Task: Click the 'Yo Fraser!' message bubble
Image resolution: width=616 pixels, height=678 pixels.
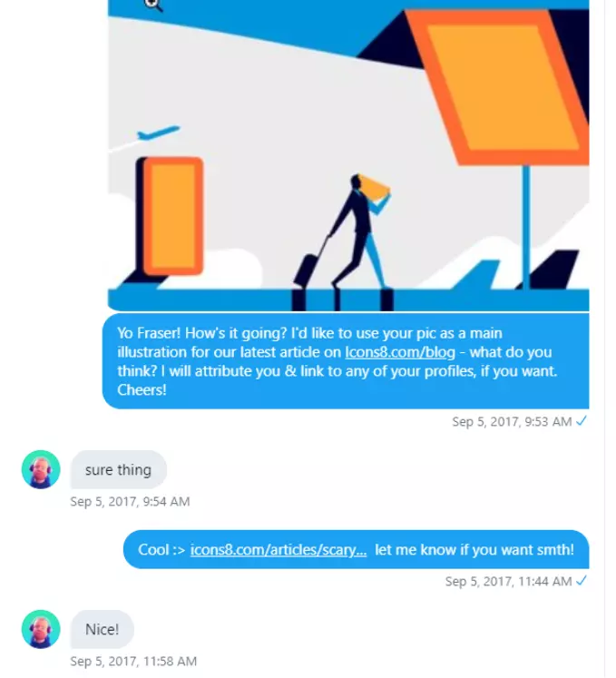Action: click(x=346, y=361)
